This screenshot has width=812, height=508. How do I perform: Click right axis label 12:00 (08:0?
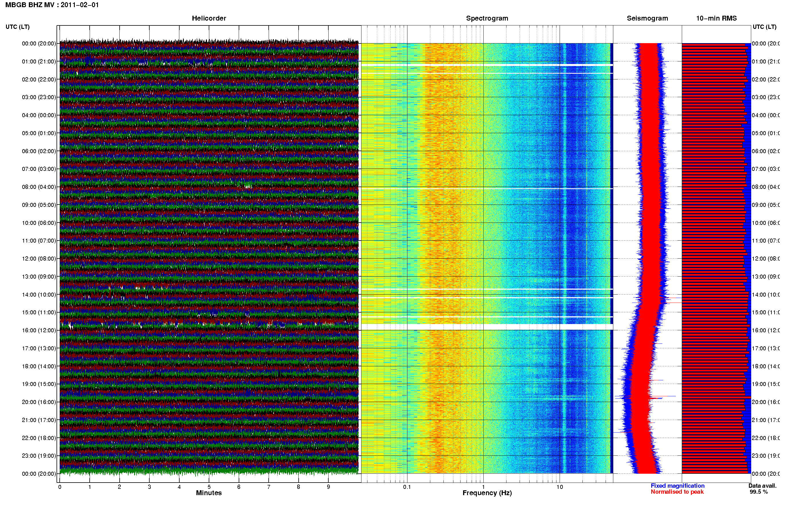766,259
